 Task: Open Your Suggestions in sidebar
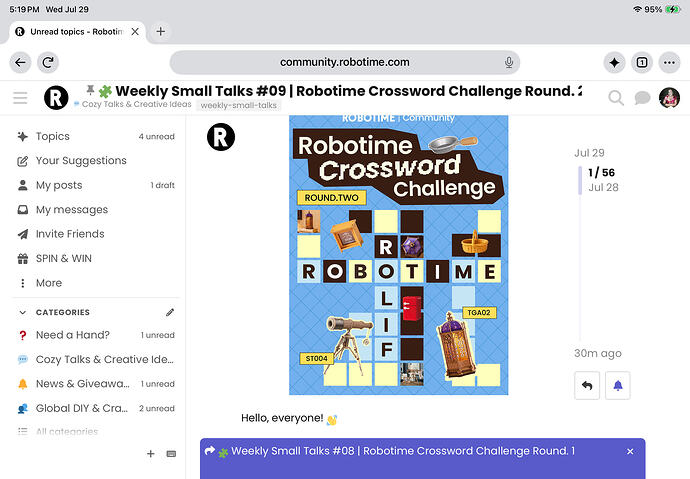tap(95, 161)
